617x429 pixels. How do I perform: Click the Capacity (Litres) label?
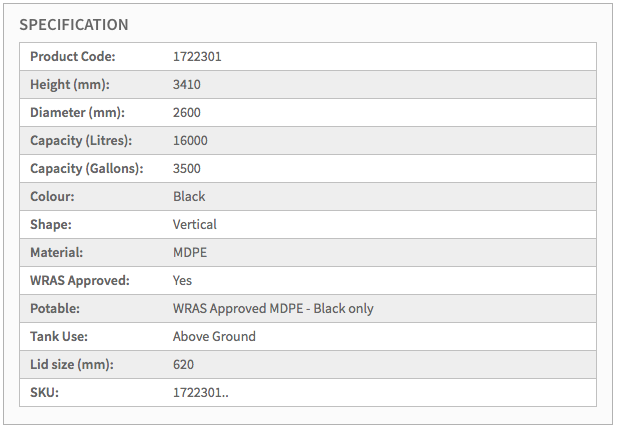click(x=81, y=141)
